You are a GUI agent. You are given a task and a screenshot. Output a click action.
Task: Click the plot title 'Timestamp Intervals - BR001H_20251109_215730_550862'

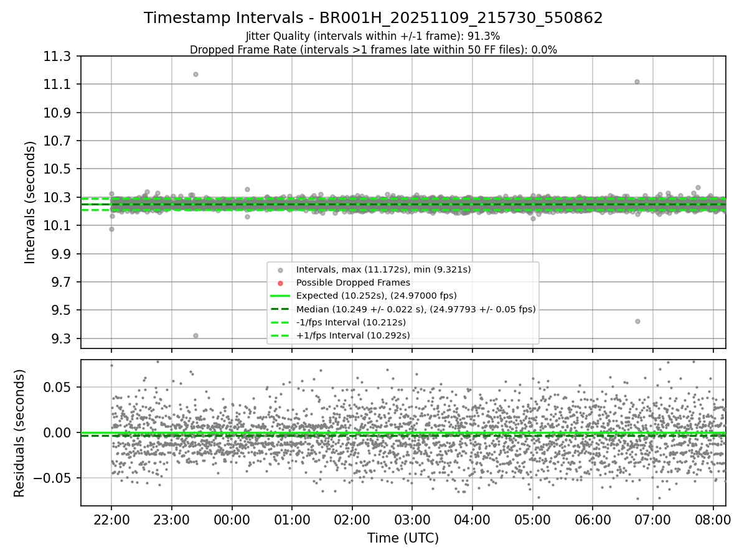374,18
